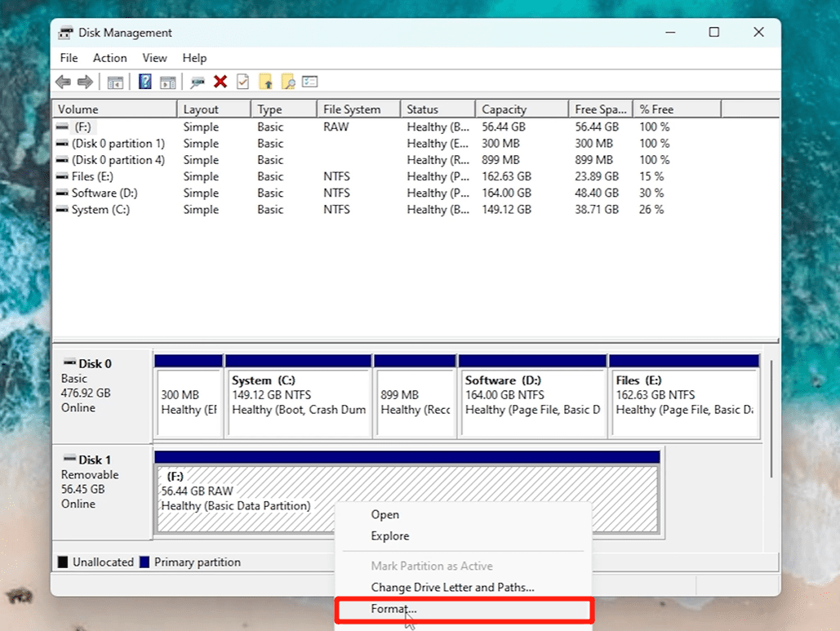Select the Software (D:) partition block
The width and height of the screenshot is (840, 631).
pyautogui.click(x=532, y=396)
